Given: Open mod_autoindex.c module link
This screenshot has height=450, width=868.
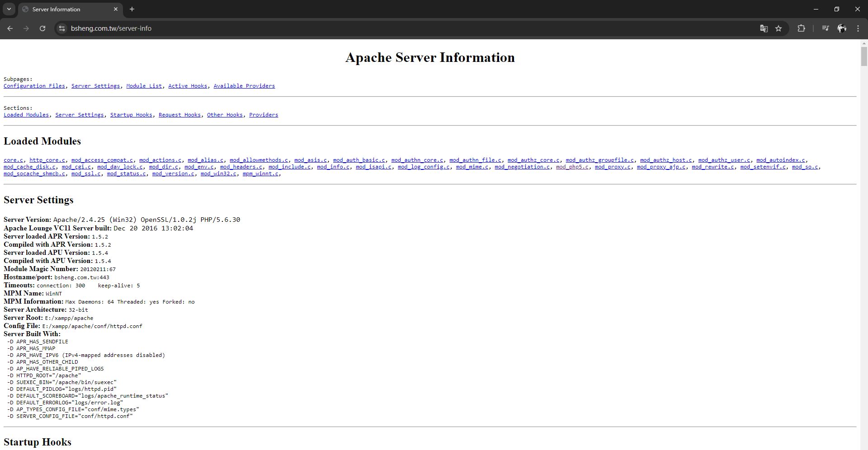Looking at the screenshot, I should click(781, 160).
